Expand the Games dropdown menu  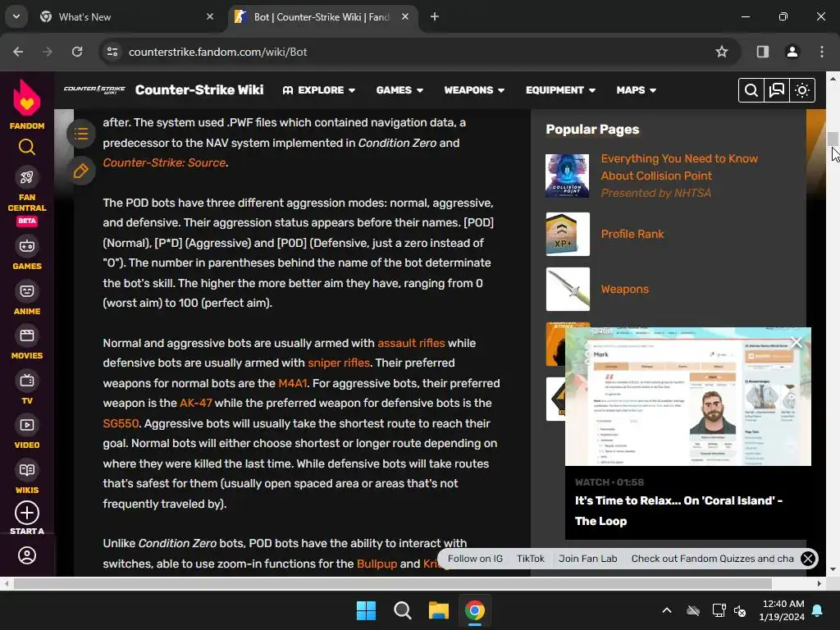(399, 90)
